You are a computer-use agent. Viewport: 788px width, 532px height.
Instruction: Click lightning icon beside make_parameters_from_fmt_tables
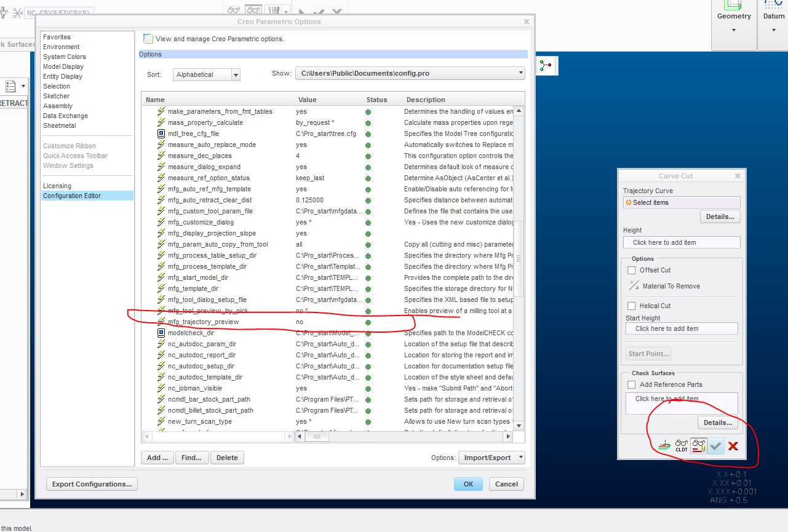point(161,111)
